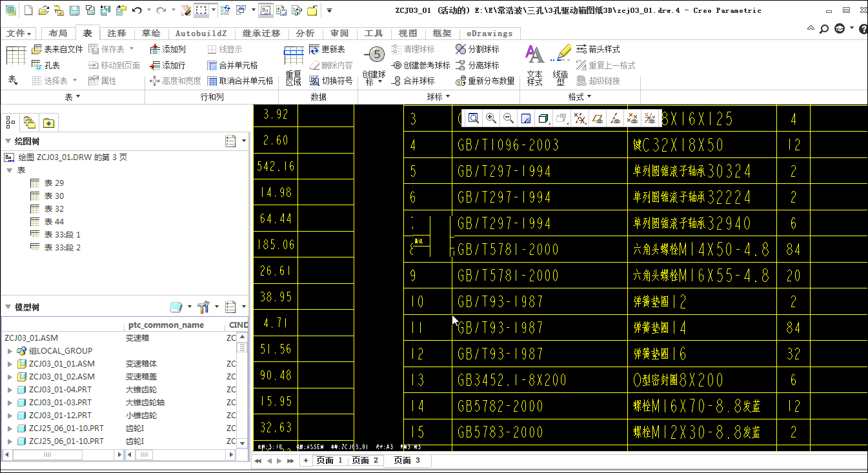This screenshot has height=473, width=868.
Task: Click Redistribute Quantity (重新分布数量)
Action: pyautogui.click(x=485, y=81)
